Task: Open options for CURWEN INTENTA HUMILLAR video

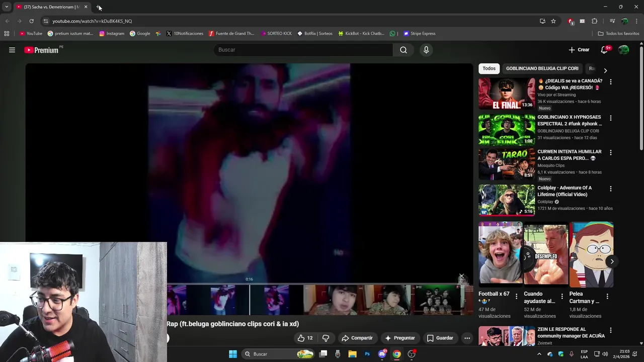Action: click(611, 152)
